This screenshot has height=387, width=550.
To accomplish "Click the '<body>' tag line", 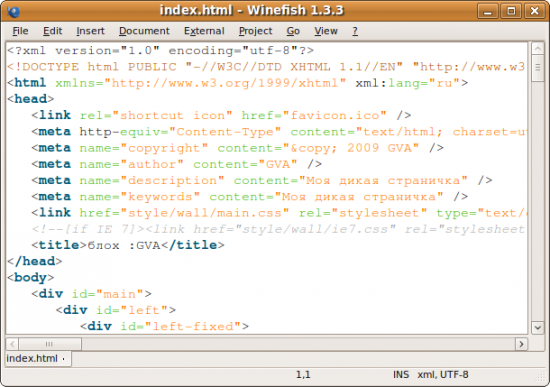I will (31, 278).
